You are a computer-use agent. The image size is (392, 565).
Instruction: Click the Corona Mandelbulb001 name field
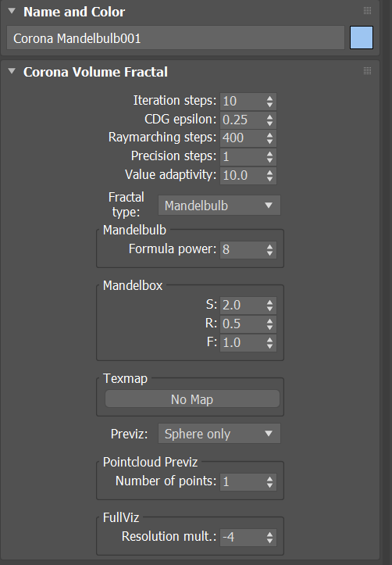[x=176, y=38]
